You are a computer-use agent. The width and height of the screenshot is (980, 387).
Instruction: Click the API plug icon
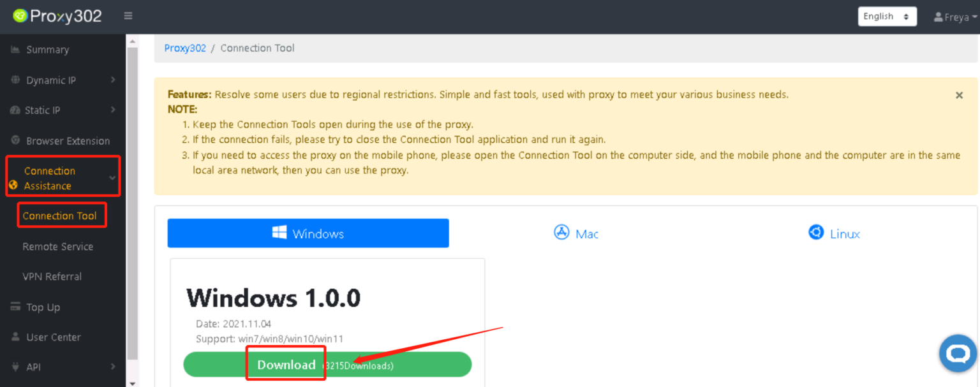15,367
